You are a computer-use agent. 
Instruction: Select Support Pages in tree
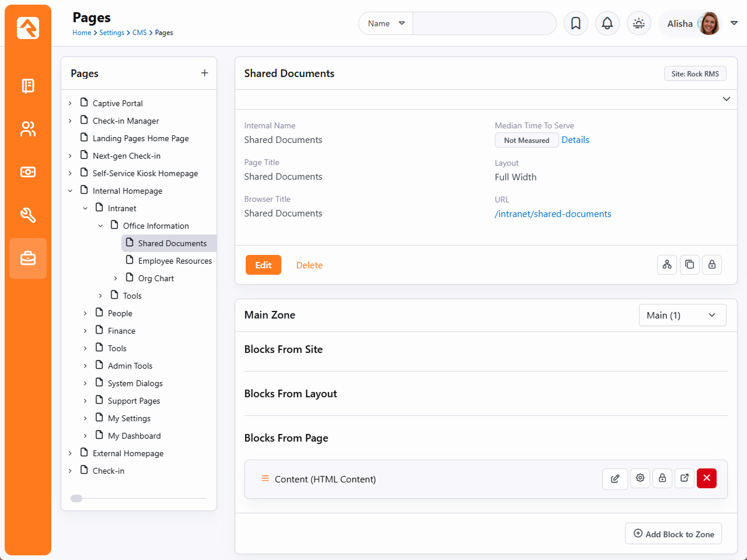coord(134,401)
